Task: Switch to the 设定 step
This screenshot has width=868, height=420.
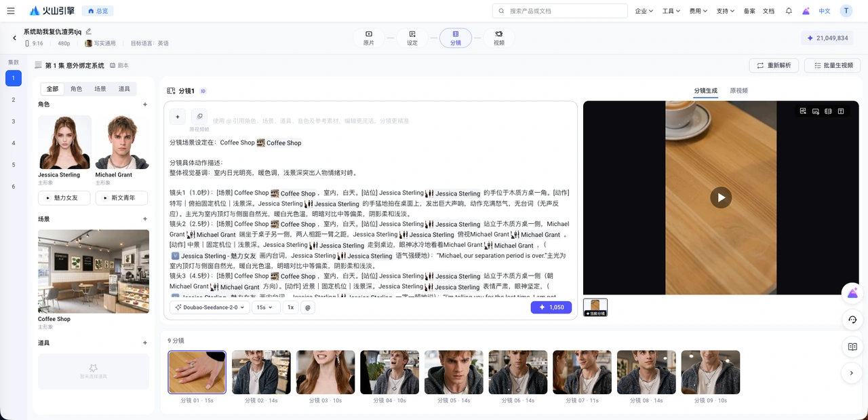Action: [x=412, y=37]
